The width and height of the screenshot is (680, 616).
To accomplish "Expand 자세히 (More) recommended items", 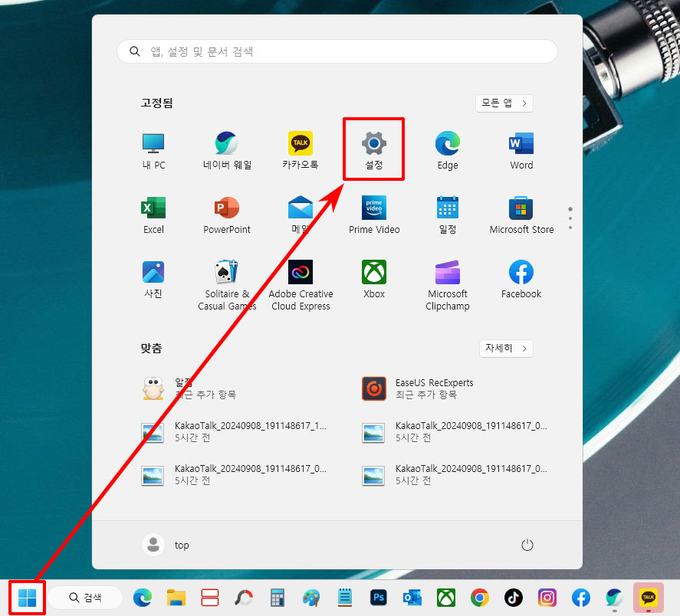I will 506,348.
